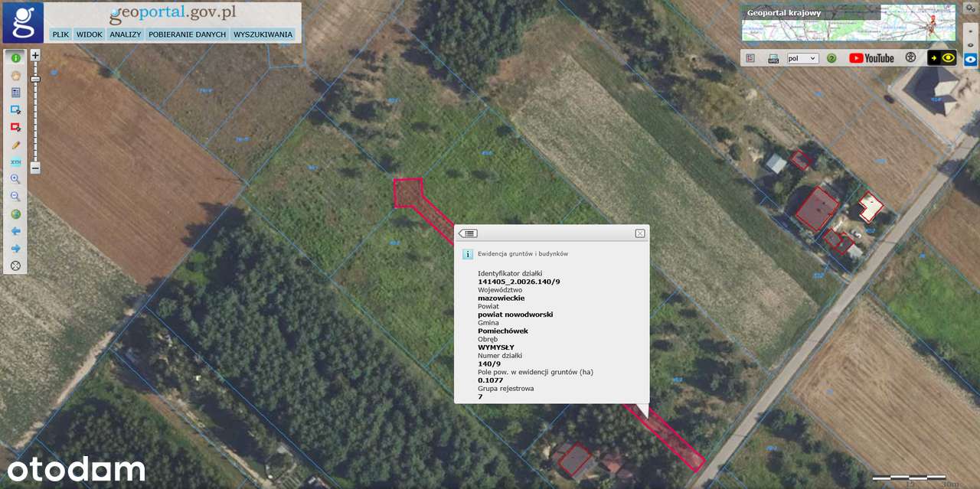
Task: Go to previous map view arrow
Action: pos(15,231)
